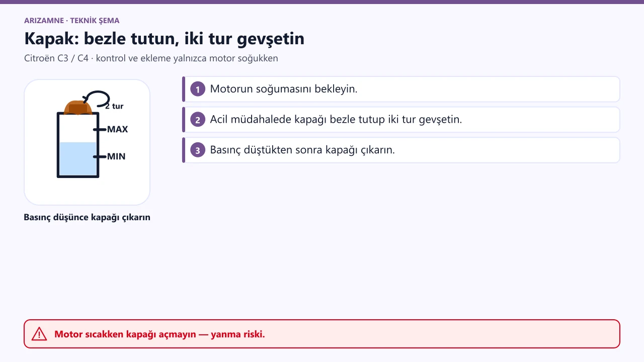Select the "2 tur" label in the diagram
Viewport: 644px width, 362px height.
(114, 106)
